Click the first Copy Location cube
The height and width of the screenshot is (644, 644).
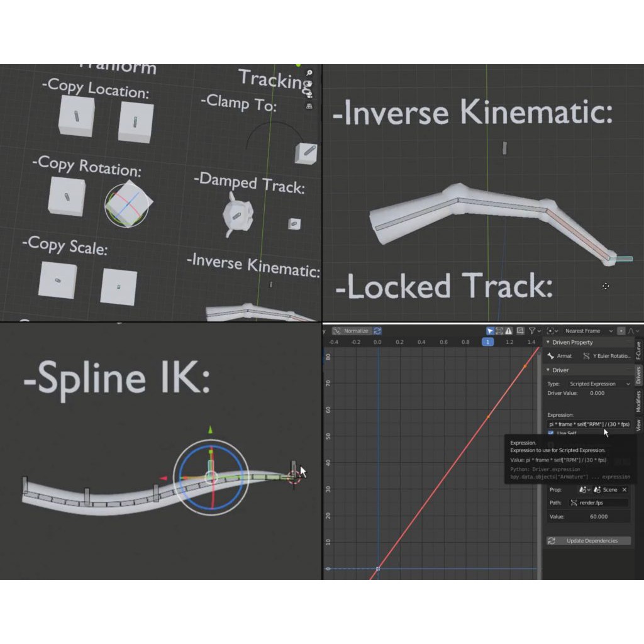coord(76,116)
